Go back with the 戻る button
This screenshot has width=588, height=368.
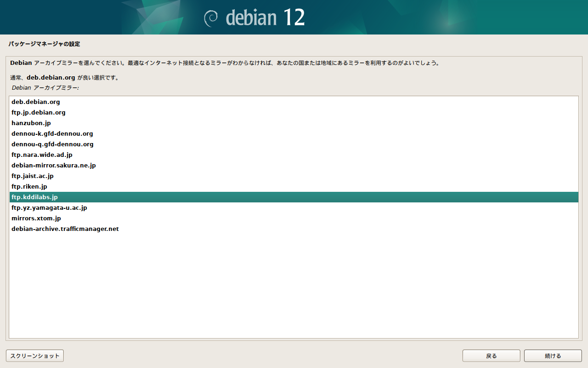[x=491, y=356]
